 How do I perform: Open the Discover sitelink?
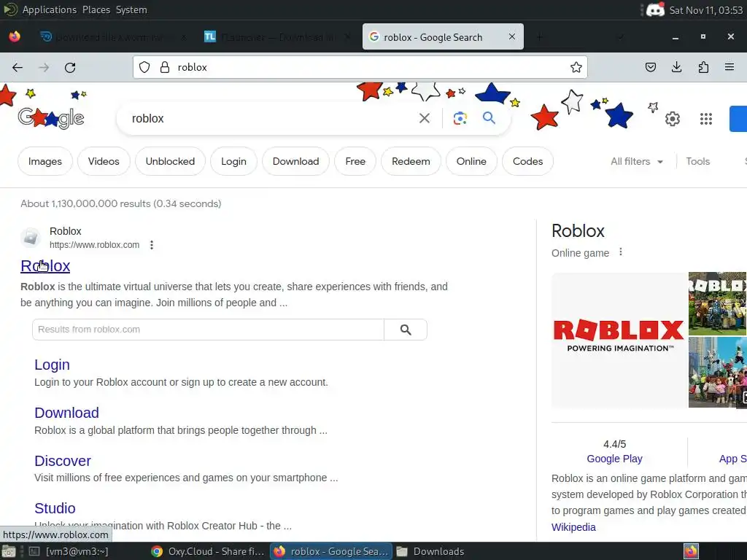[63, 461]
